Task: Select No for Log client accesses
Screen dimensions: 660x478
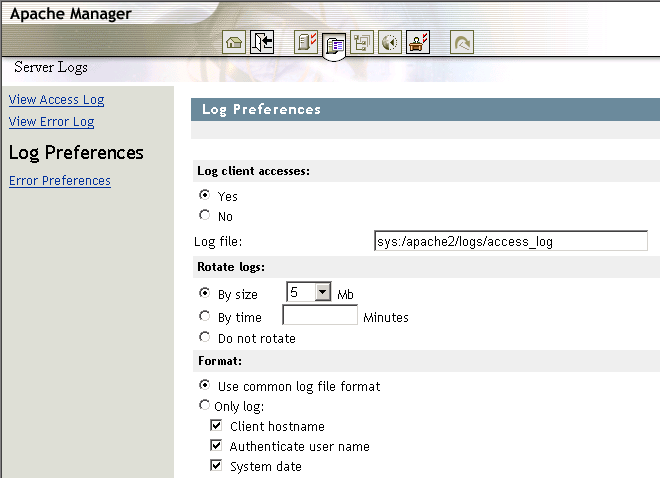Action: [205, 215]
